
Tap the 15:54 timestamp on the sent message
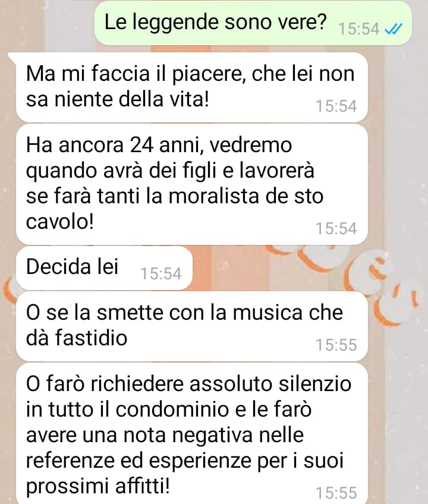pos(359,29)
